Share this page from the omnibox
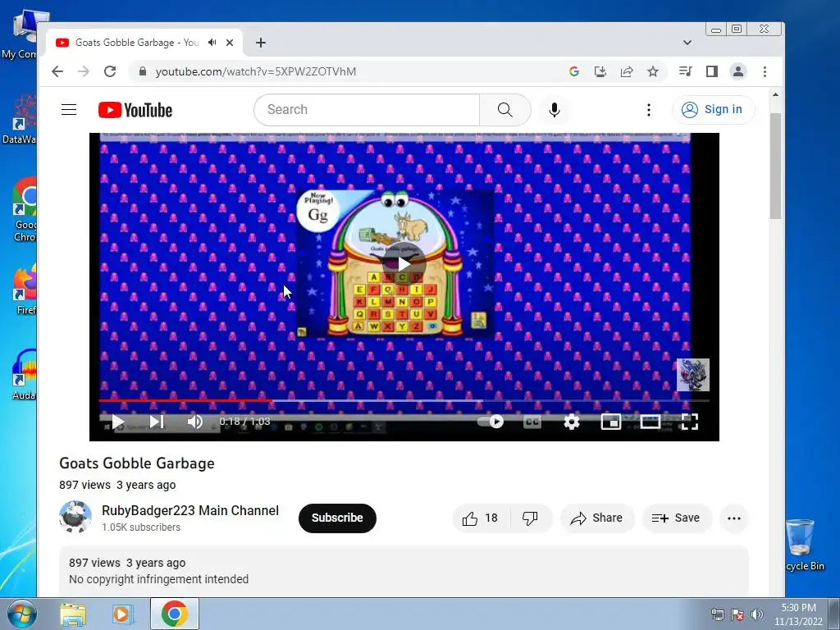The image size is (840, 630). (626, 71)
